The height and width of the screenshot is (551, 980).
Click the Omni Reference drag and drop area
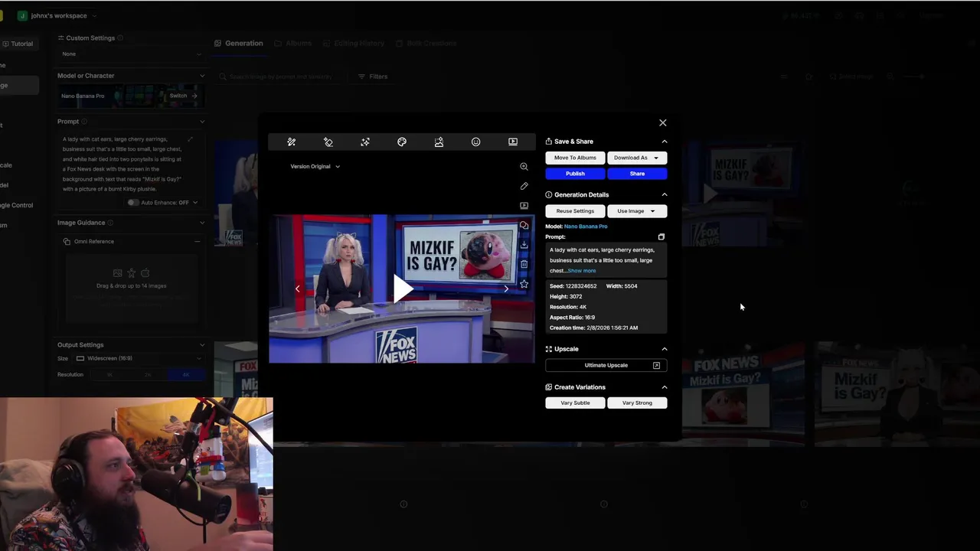tap(132, 286)
